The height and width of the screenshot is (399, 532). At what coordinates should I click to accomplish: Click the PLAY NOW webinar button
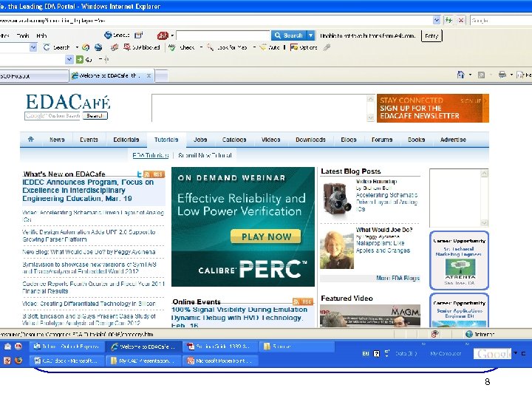tap(266, 236)
